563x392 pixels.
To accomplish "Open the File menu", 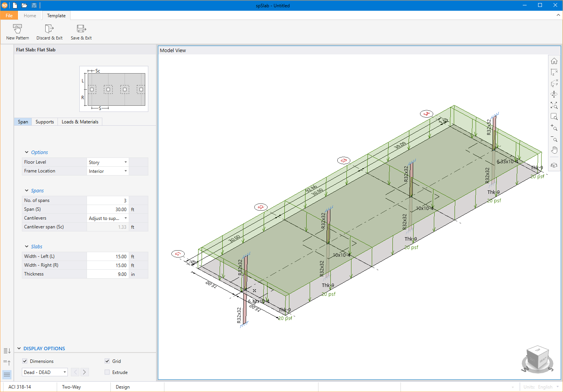I will [9, 16].
